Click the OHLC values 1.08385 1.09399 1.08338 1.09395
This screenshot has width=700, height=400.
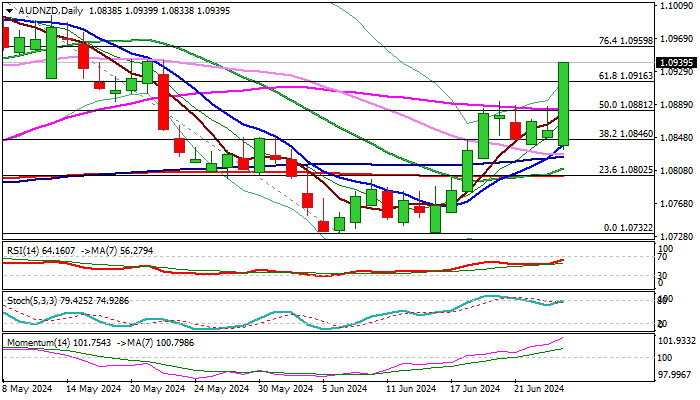(x=160, y=11)
